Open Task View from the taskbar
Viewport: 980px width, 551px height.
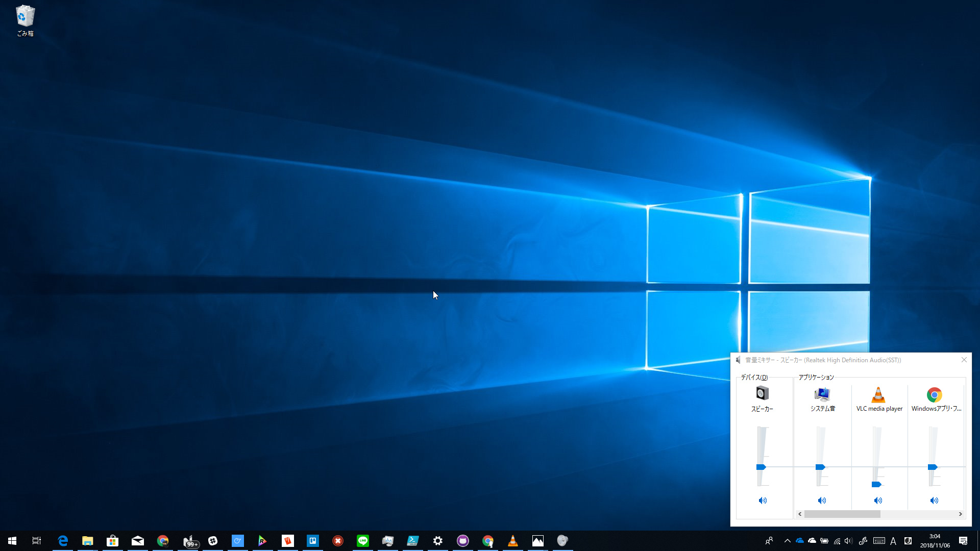37,541
